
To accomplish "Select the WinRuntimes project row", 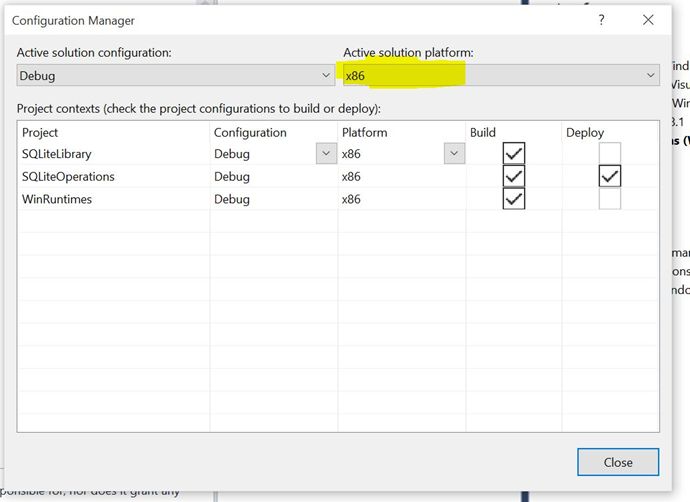I will [58, 199].
